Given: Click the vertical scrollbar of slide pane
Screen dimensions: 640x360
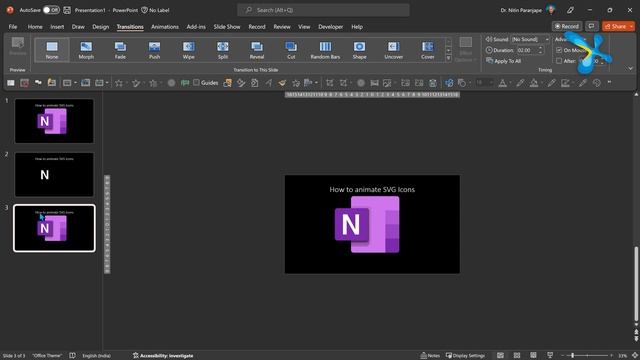Looking at the screenshot, I should 636,283.
